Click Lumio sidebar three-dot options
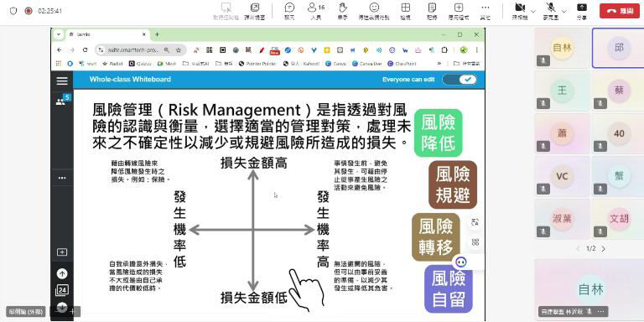The width and height of the screenshot is (644, 322). point(62,178)
